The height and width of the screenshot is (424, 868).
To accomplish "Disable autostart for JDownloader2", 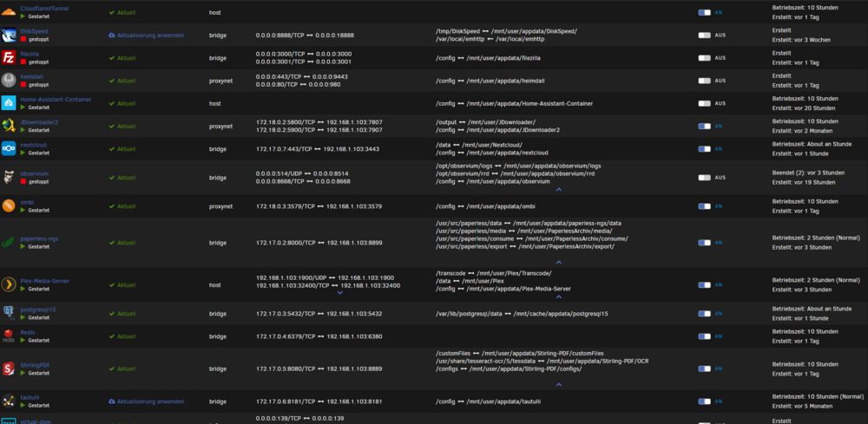I will point(704,126).
